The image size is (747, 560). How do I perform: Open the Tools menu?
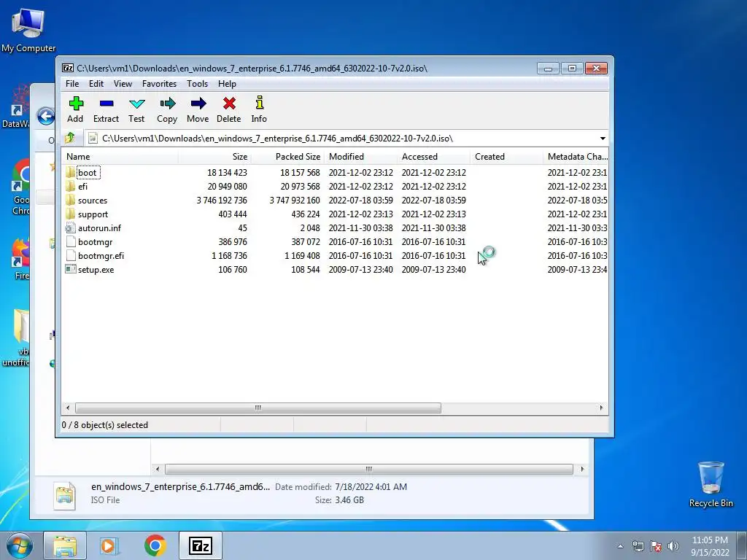click(x=197, y=84)
